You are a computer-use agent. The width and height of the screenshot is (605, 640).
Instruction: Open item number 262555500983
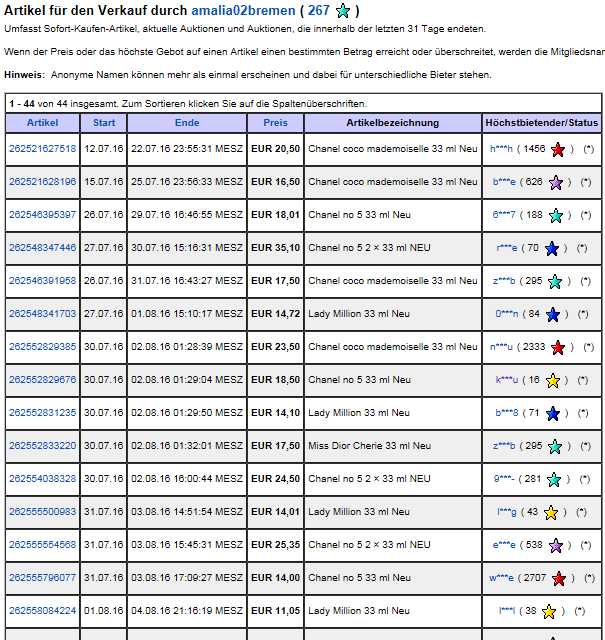point(42,512)
